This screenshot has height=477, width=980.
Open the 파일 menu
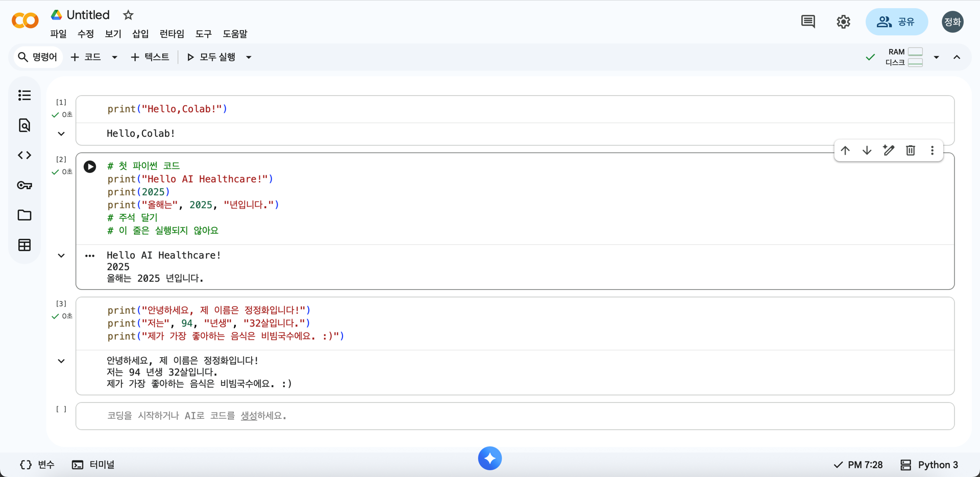coord(58,34)
